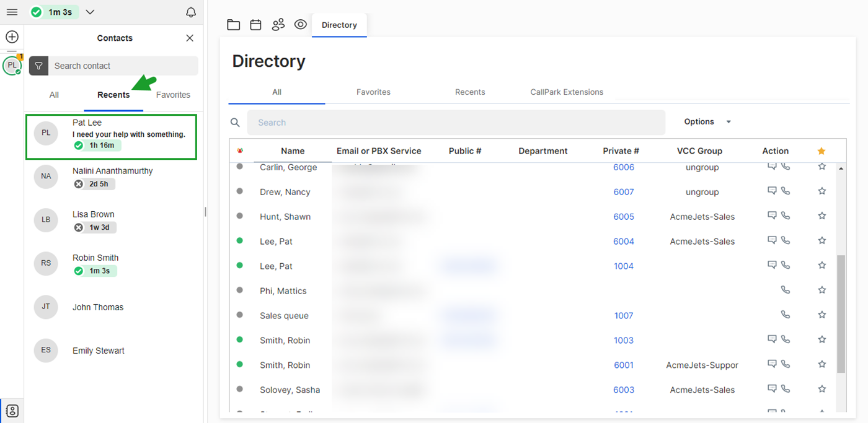
Task: Start chat with Hunt, Shawn
Action: [x=772, y=216]
